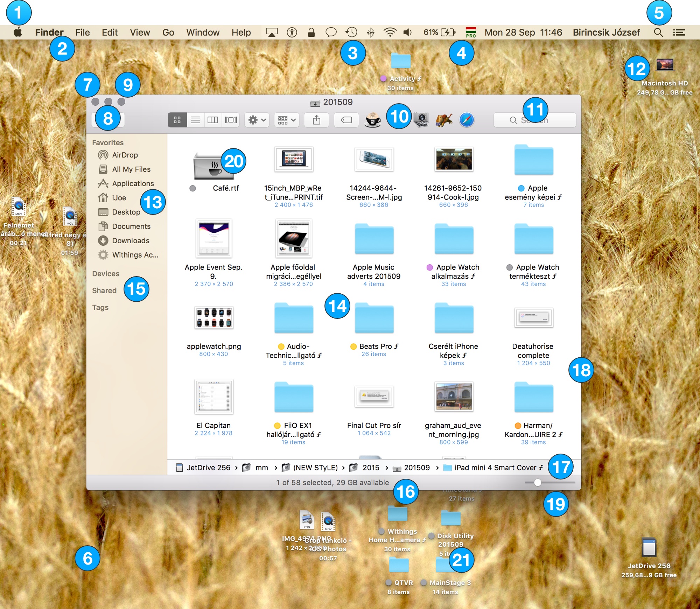Switch to list view
700x609 pixels.
195,120
